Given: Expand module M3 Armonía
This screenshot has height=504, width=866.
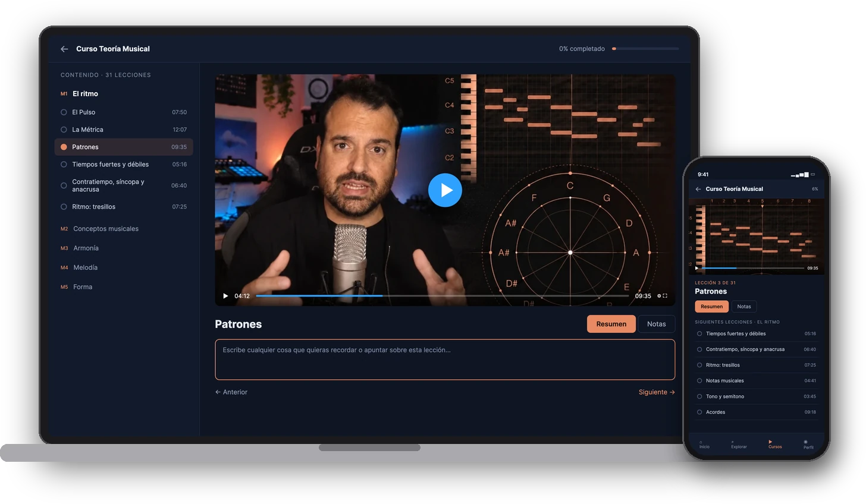Looking at the screenshot, I should click(80, 248).
